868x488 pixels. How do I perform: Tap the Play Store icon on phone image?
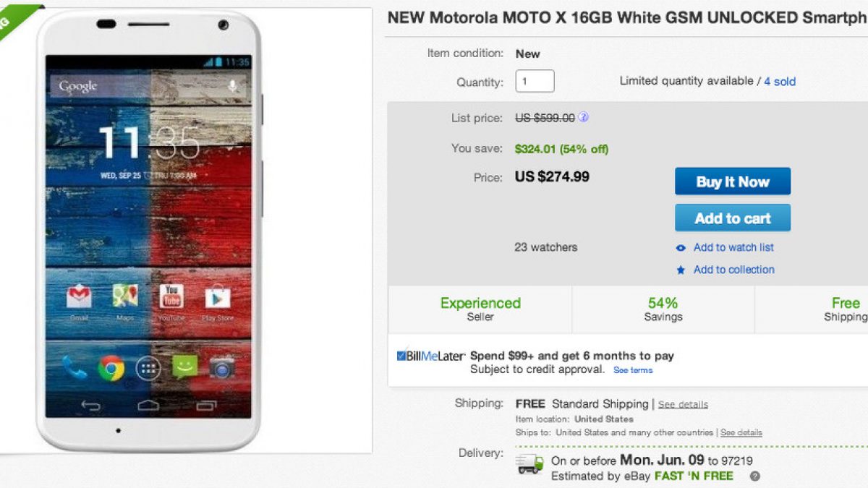pyautogui.click(x=218, y=296)
